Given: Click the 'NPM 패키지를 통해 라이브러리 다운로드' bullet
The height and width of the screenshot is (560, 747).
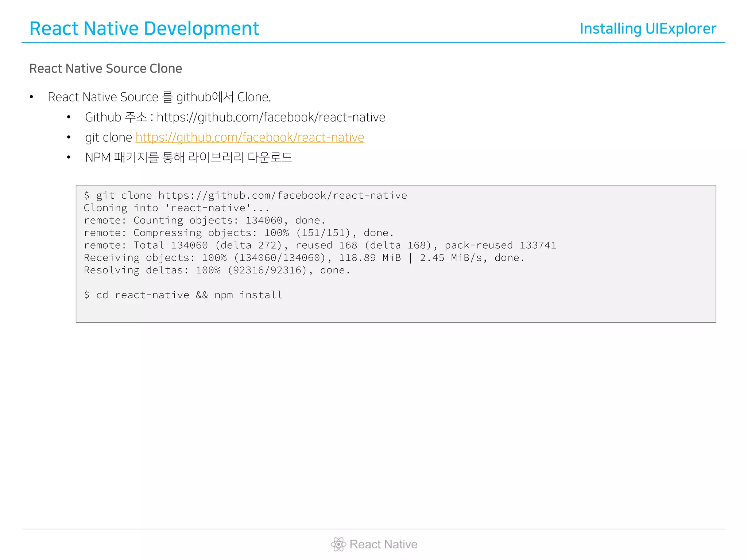Looking at the screenshot, I should 189,157.
